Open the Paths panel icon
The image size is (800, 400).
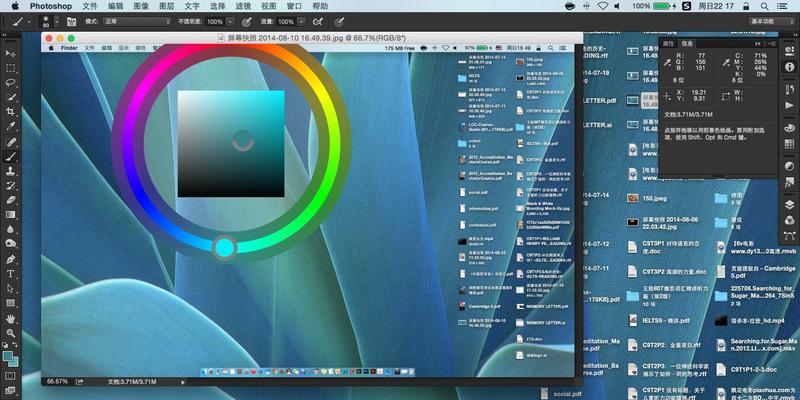click(789, 236)
